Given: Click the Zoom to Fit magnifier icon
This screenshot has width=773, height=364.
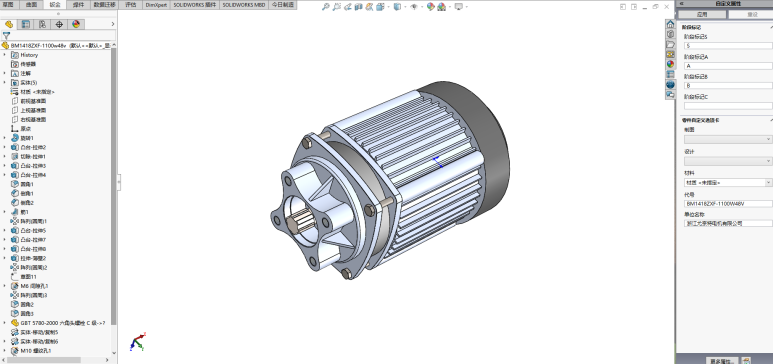Looking at the screenshot, I should point(325,7).
